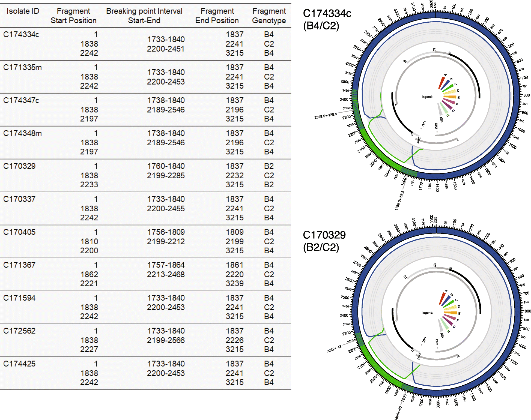531x420 pixels.
Task: Pick orange genotype E swatch in C170329 legend
Action: click(x=451, y=313)
